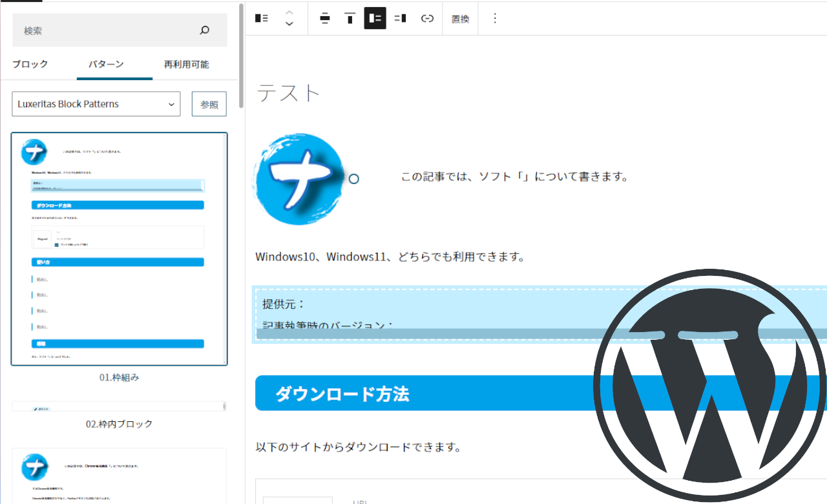Click the 置換 replace button
The width and height of the screenshot is (827, 504).
click(x=460, y=19)
